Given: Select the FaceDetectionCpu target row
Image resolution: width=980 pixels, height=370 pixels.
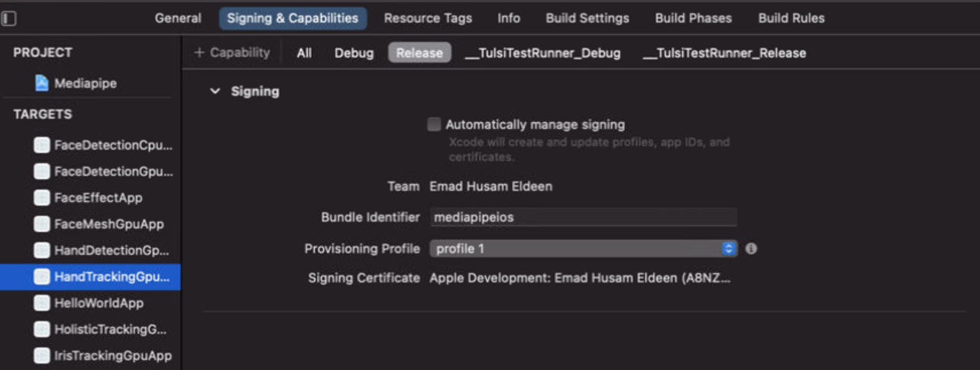Looking at the screenshot, I should click(x=90, y=145).
